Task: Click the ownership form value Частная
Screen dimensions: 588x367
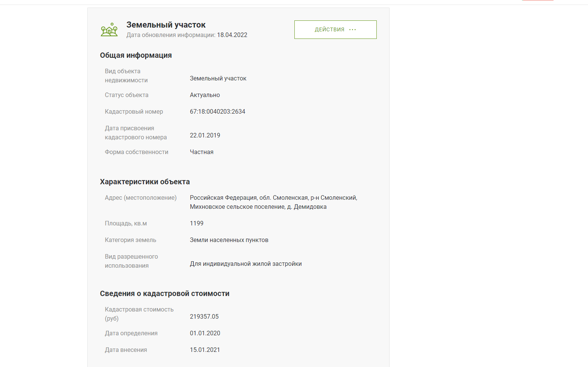Action: [x=201, y=152]
